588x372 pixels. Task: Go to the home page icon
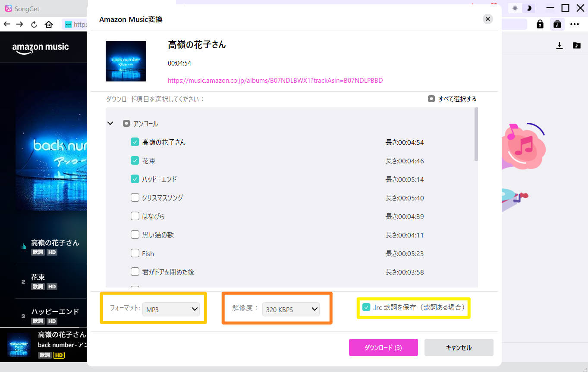pyautogui.click(x=48, y=24)
